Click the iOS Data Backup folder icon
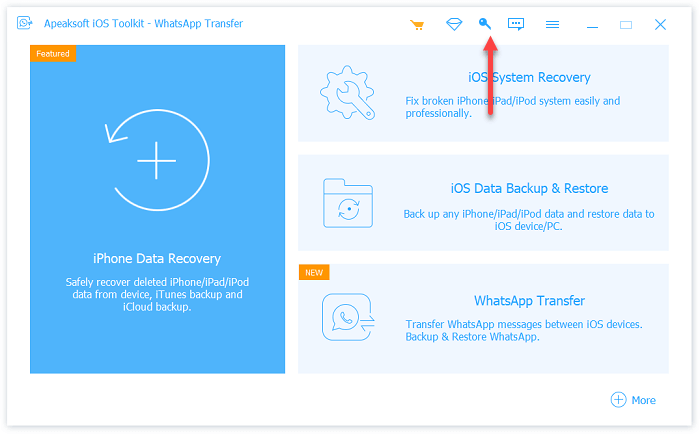Viewport: 700px width, 434px height. (x=348, y=203)
